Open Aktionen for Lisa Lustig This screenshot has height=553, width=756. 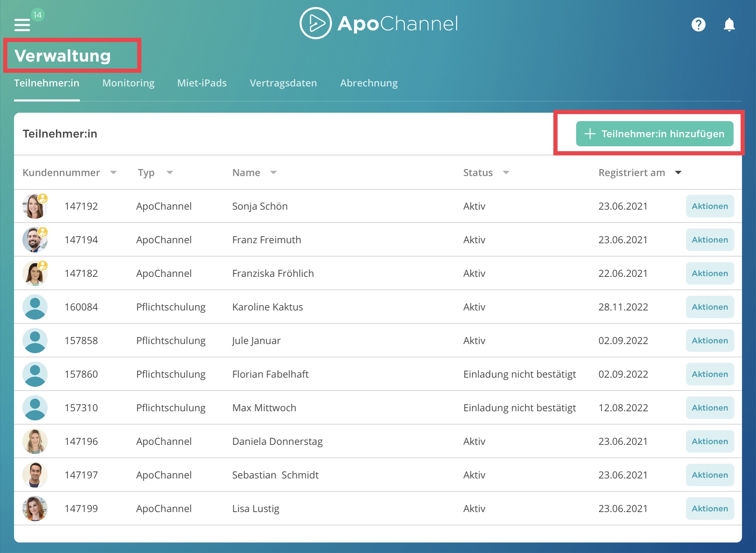click(x=710, y=509)
